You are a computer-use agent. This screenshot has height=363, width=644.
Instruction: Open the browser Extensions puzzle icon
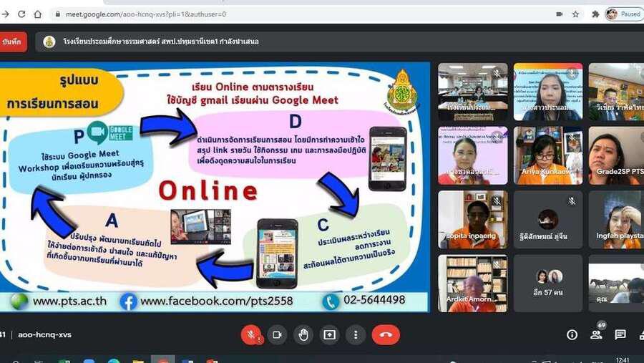tap(595, 14)
